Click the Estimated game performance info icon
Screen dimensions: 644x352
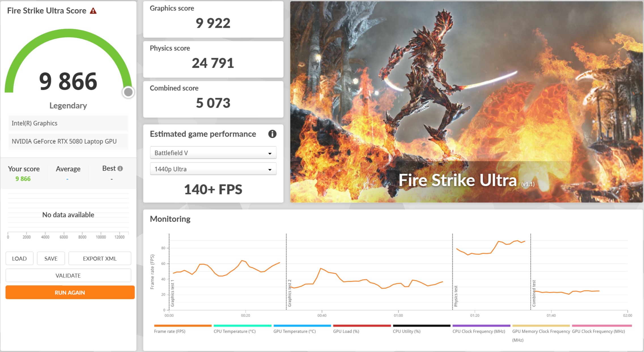[272, 134]
